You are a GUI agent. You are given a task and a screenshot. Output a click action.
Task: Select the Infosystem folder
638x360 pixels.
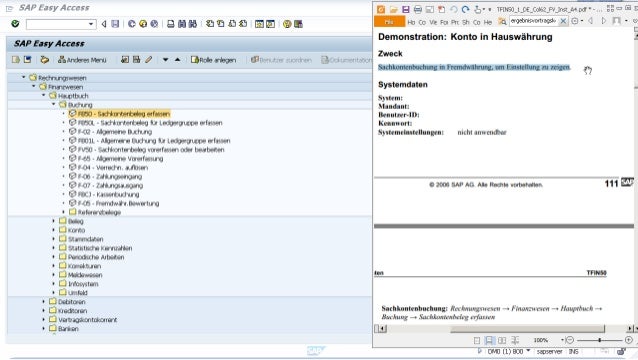[83, 284]
